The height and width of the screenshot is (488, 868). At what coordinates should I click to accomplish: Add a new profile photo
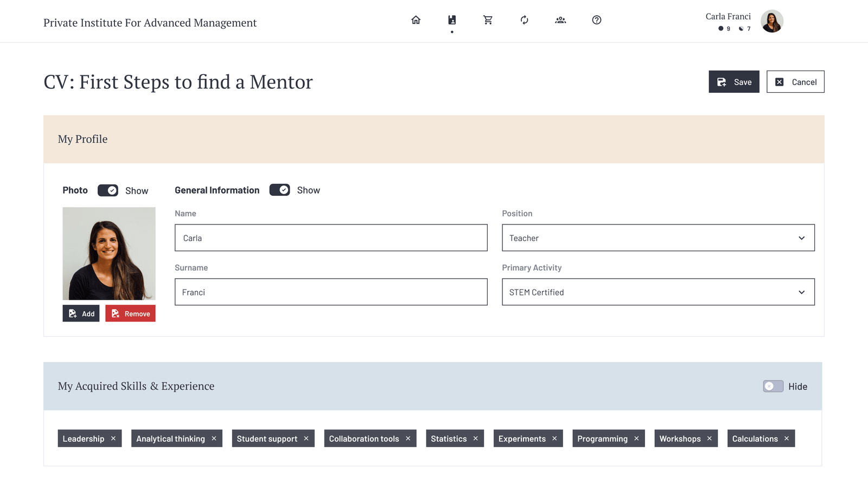[x=81, y=313]
